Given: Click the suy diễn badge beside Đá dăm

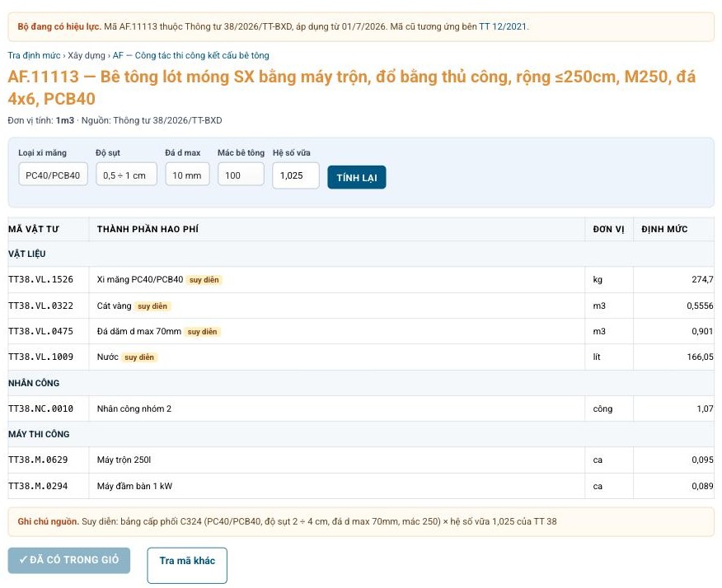Looking at the screenshot, I should (202, 332).
